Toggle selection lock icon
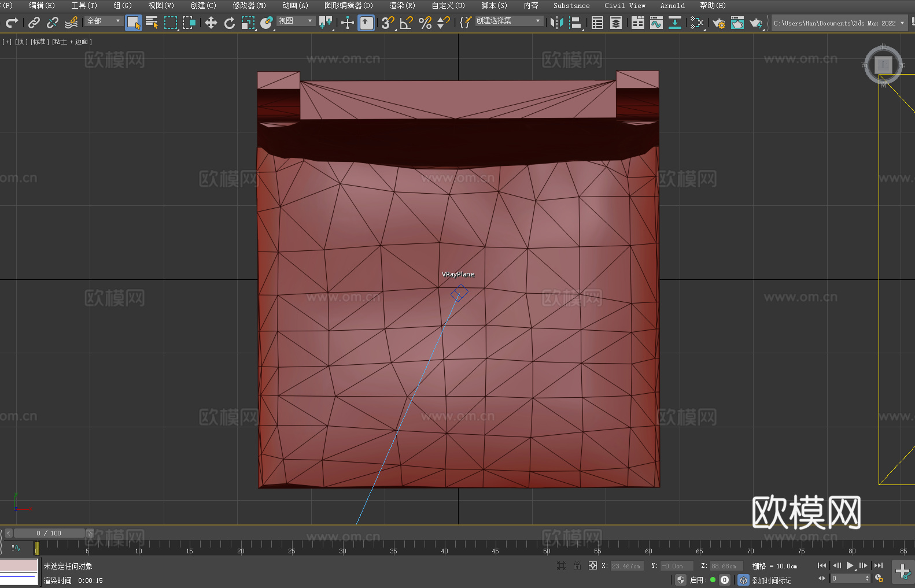915x588 pixels. click(577, 565)
